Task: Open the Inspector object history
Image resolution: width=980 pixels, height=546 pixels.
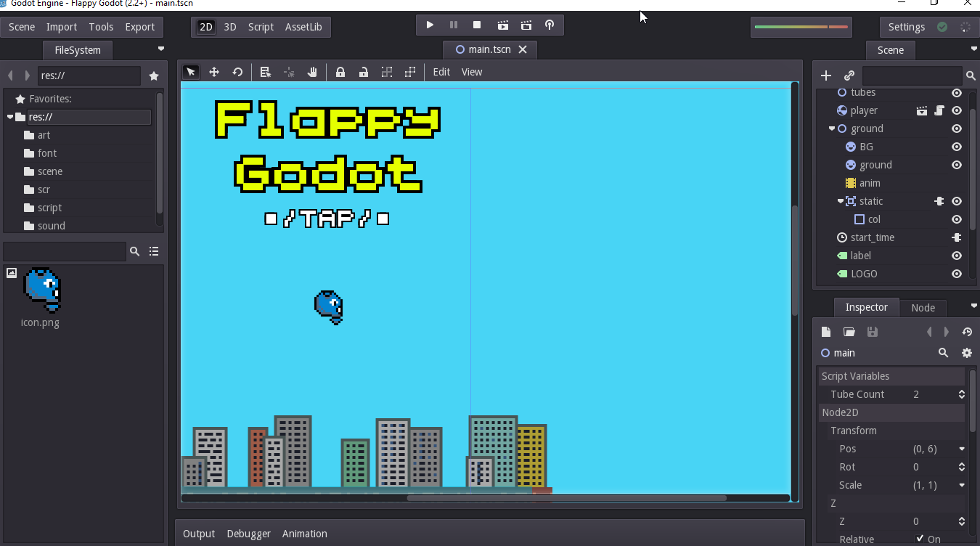Action: [967, 332]
